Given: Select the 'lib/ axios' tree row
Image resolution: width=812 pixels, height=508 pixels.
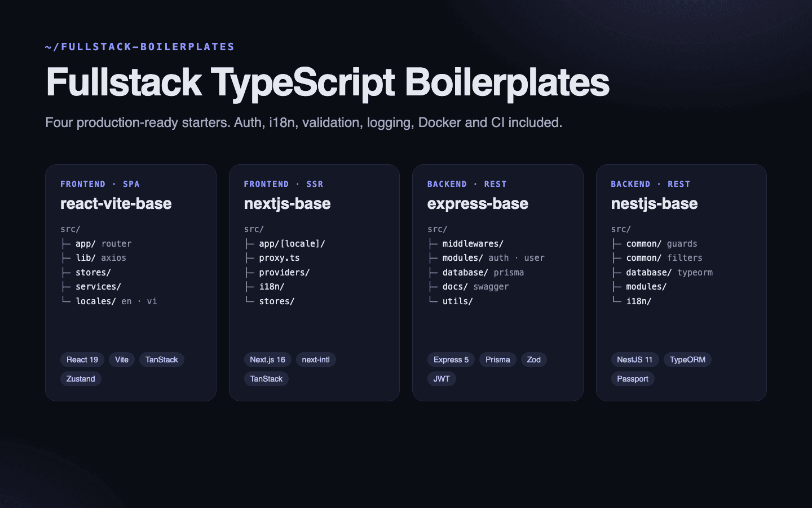Looking at the screenshot, I should 94,258.
